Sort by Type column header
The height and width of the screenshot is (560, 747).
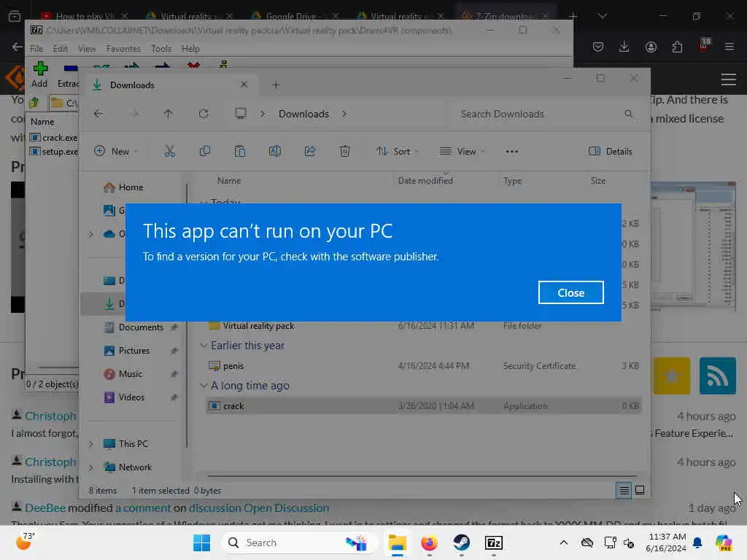[513, 181]
